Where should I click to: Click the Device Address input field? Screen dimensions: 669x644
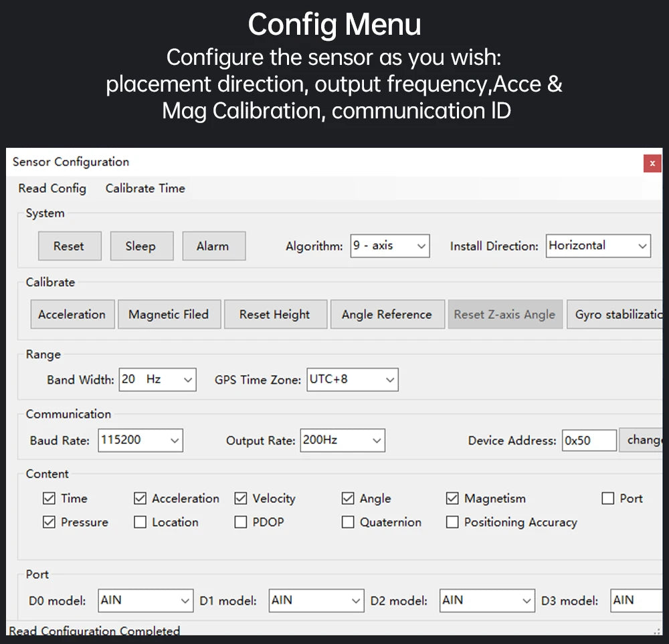(x=588, y=441)
